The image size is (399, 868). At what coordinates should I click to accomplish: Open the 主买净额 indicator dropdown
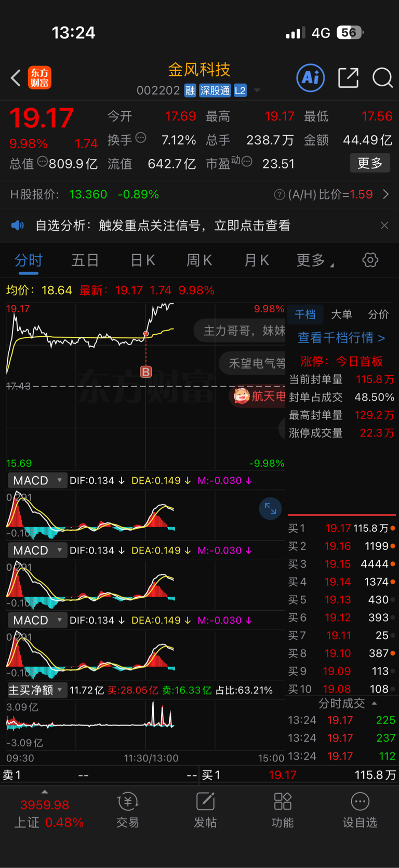[37, 690]
